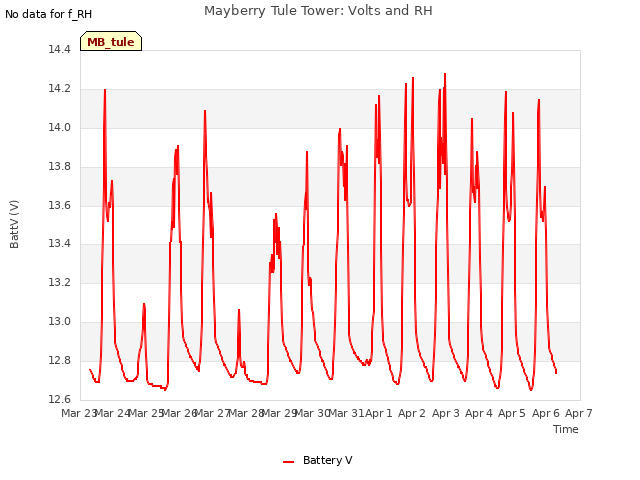Click the Battery V legend label
This screenshot has height=480, width=640.
click(327, 460)
